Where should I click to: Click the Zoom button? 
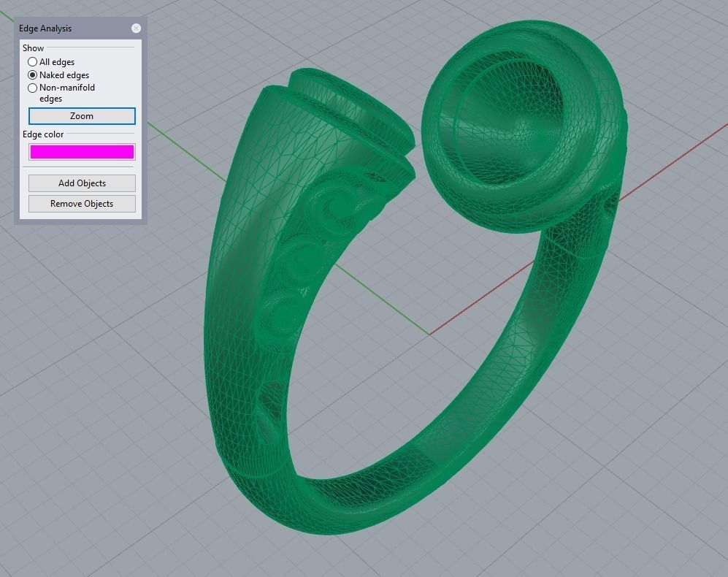click(x=82, y=116)
